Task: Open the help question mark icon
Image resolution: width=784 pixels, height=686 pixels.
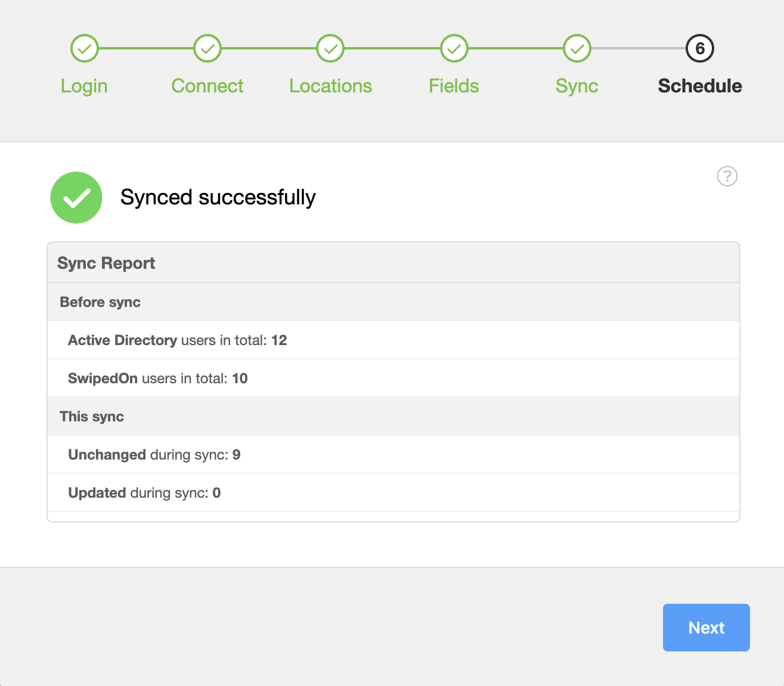Action: point(727,176)
